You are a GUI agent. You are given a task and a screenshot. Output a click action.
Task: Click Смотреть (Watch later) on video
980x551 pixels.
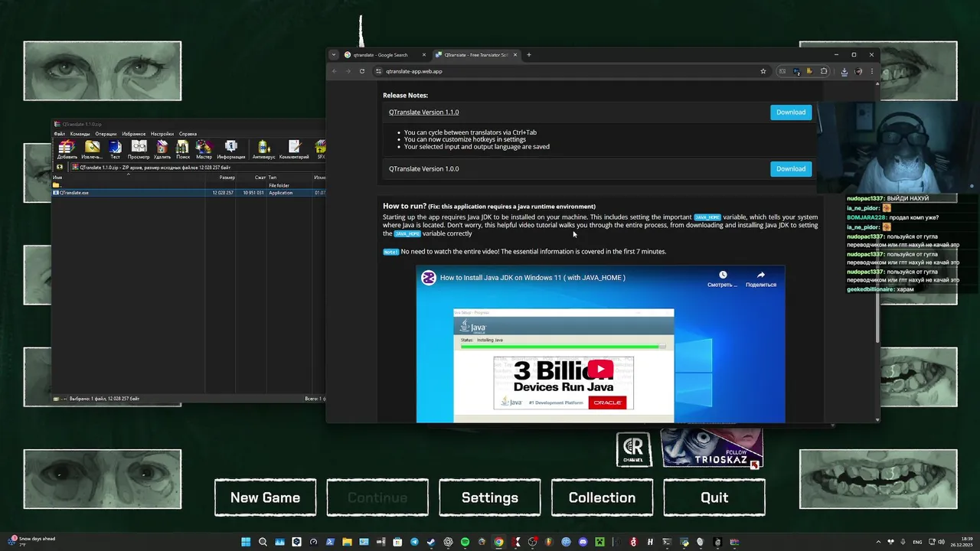pyautogui.click(x=722, y=279)
